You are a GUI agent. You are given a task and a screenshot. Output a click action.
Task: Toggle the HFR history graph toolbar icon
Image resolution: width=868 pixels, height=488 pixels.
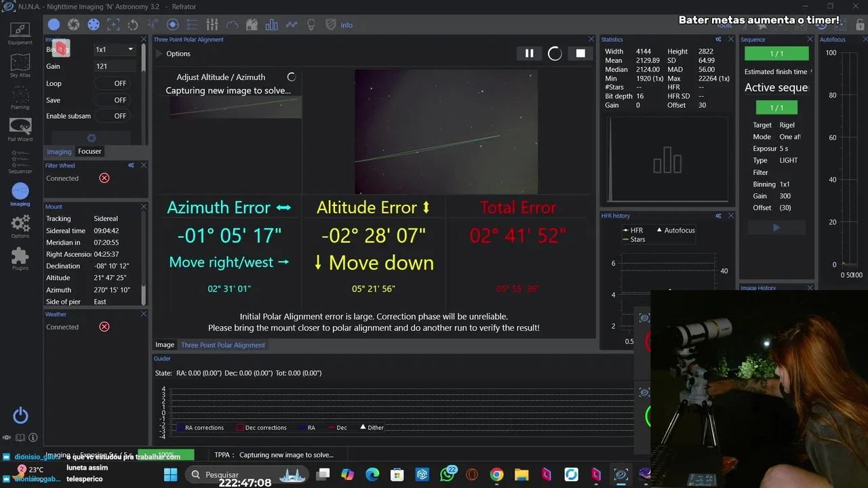pyautogui.click(x=292, y=25)
